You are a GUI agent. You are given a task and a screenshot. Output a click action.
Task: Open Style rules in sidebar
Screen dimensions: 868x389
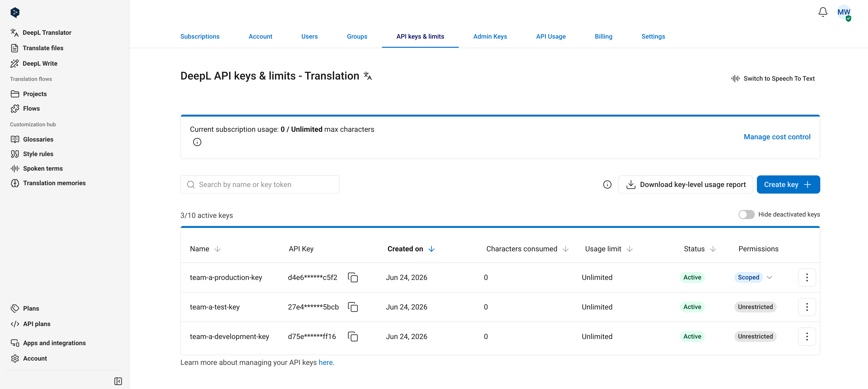tap(32, 154)
